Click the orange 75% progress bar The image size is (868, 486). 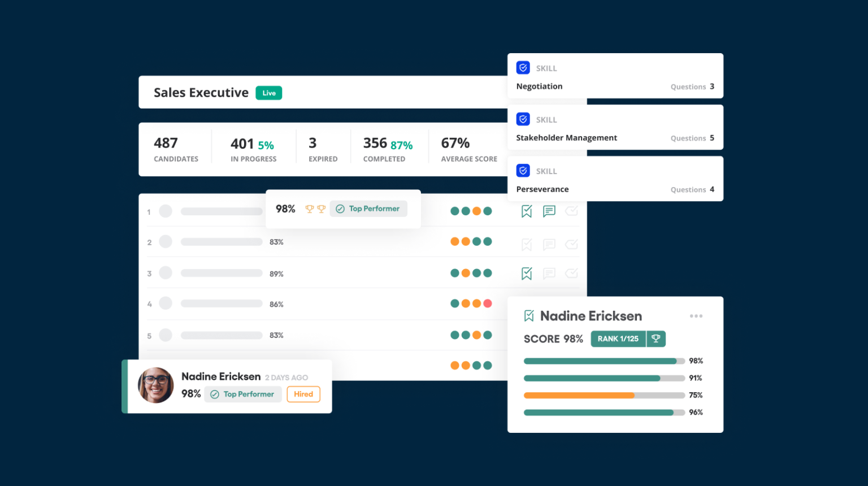579,396
